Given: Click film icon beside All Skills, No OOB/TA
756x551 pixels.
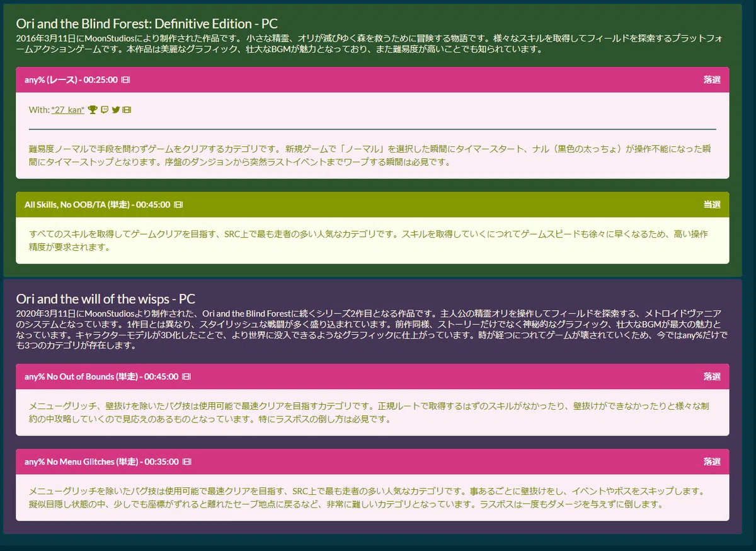Looking at the screenshot, I should coord(178,205).
